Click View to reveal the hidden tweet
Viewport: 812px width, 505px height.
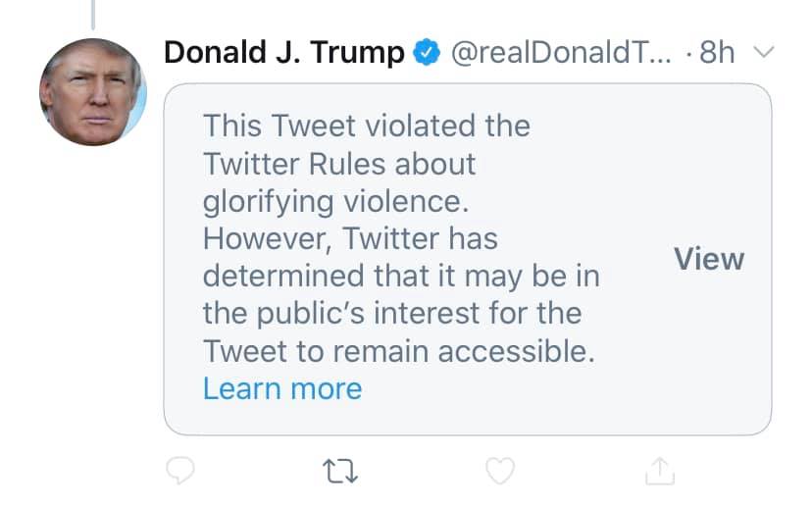point(709,259)
